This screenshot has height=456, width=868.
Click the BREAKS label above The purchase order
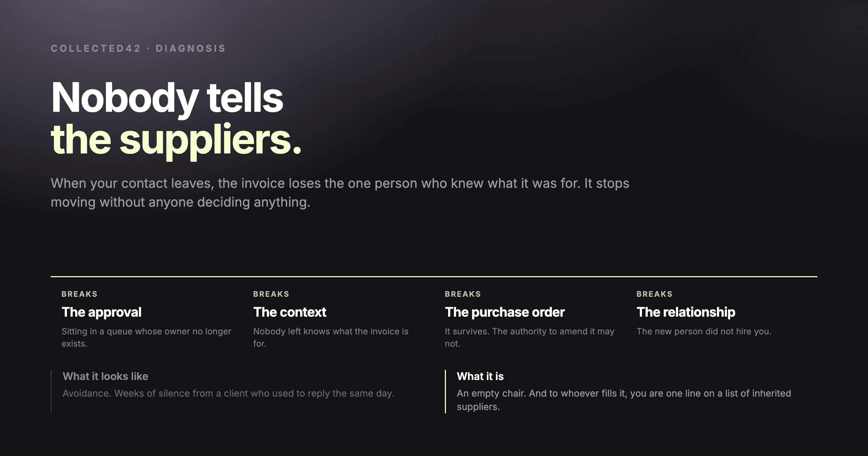(463, 294)
